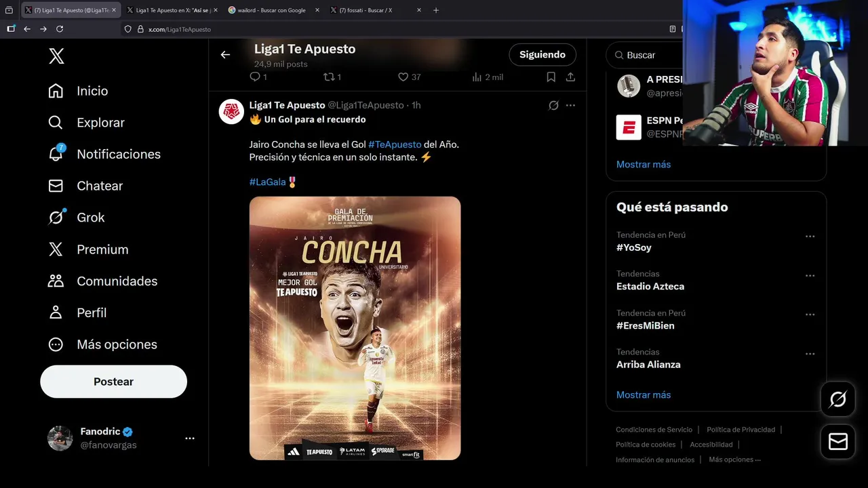Open floating messages envelope button

coord(837,442)
